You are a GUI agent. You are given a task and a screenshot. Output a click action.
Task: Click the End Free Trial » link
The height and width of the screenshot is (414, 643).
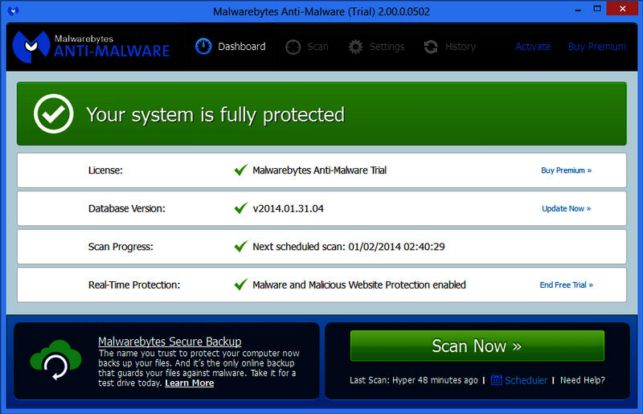pyautogui.click(x=566, y=284)
